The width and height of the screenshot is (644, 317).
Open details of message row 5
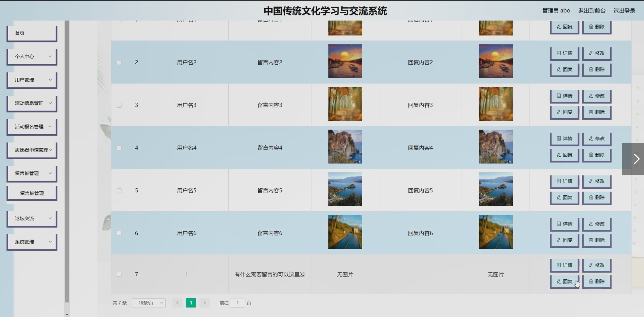point(564,181)
